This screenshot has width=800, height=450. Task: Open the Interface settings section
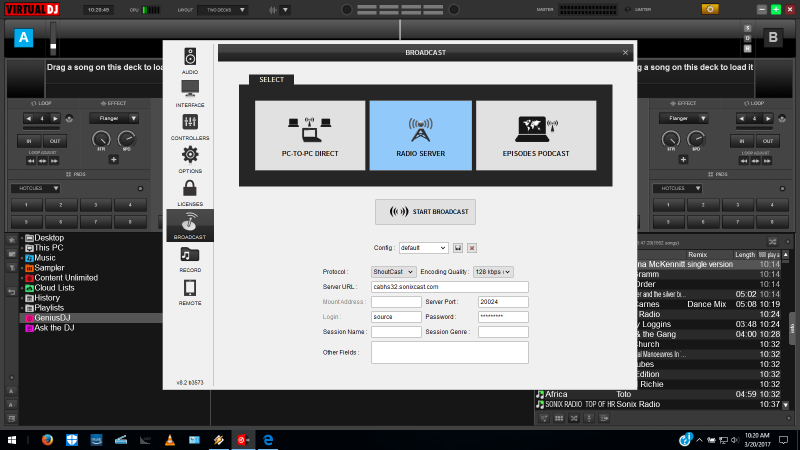tap(190, 93)
